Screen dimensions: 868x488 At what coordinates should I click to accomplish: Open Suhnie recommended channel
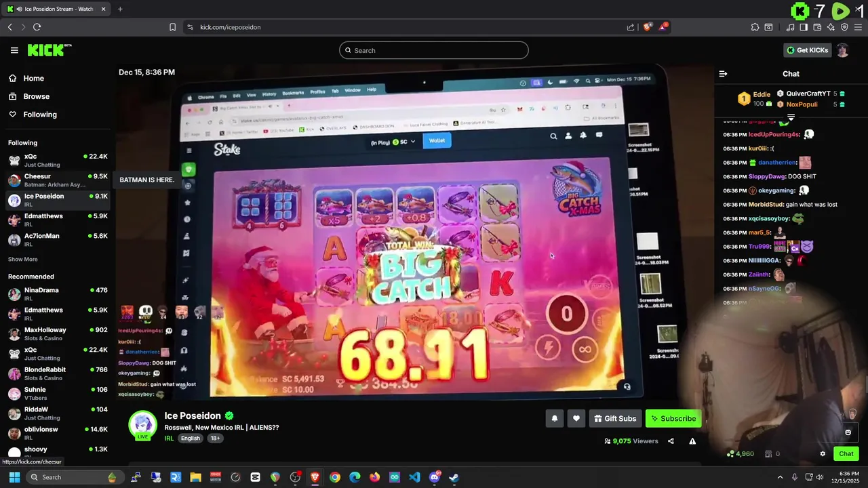(x=57, y=393)
